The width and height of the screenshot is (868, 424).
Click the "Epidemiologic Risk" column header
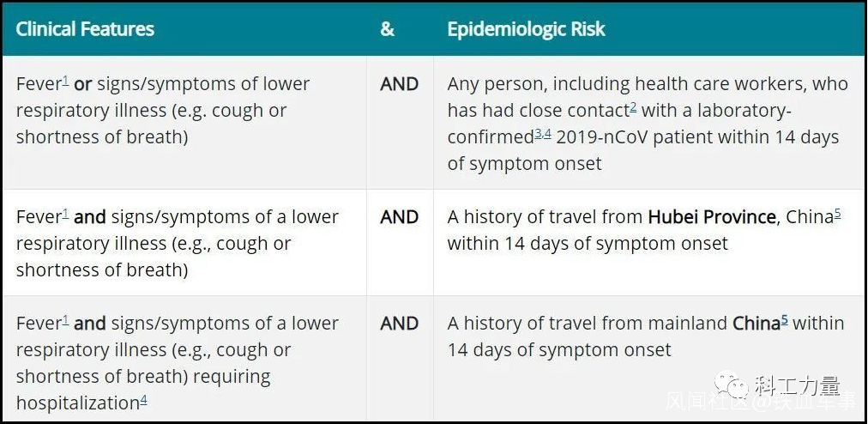(x=526, y=29)
